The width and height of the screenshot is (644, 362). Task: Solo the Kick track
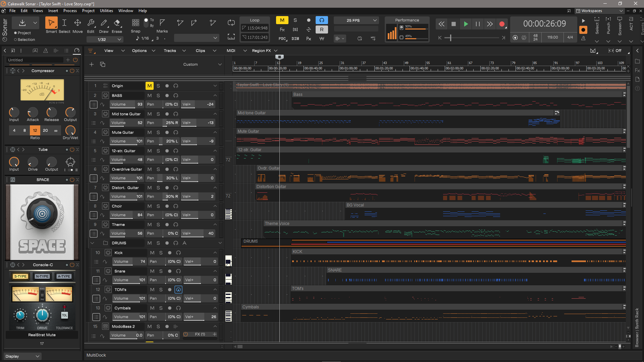pyautogui.click(x=161, y=253)
